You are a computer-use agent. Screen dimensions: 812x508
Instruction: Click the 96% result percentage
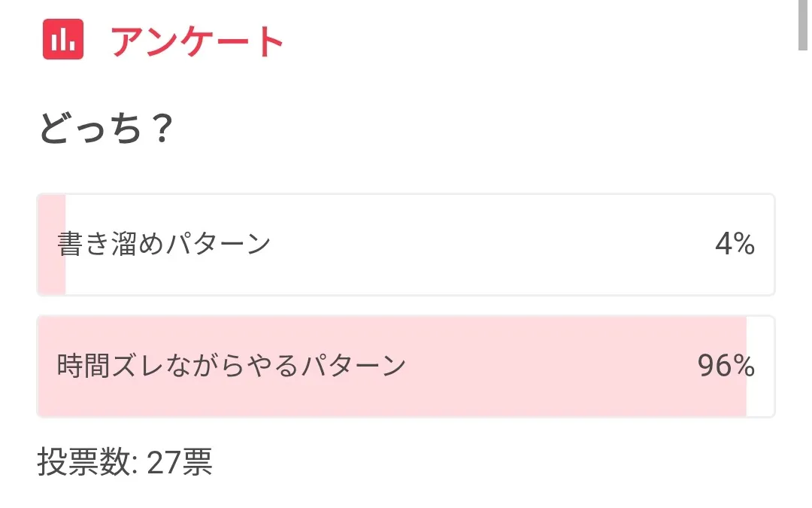pyautogui.click(x=726, y=367)
